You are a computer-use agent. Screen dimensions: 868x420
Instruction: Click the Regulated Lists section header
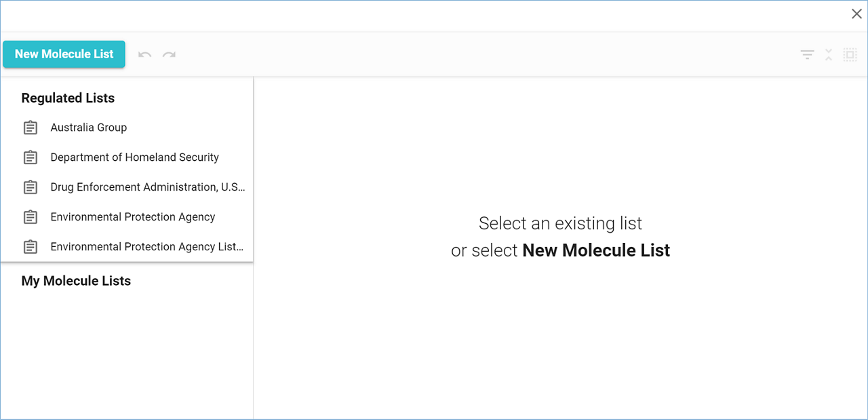click(x=68, y=98)
